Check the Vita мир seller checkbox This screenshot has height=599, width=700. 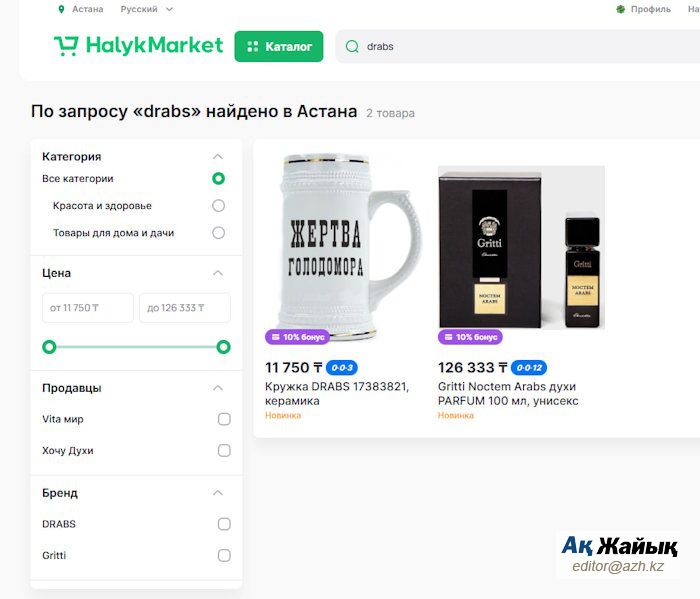224,419
